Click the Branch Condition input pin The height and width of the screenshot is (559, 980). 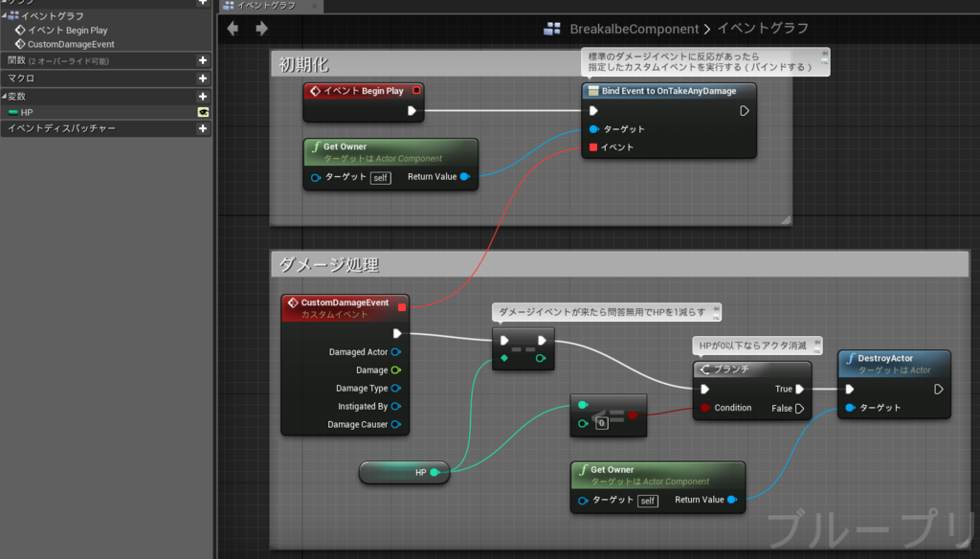point(705,408)
